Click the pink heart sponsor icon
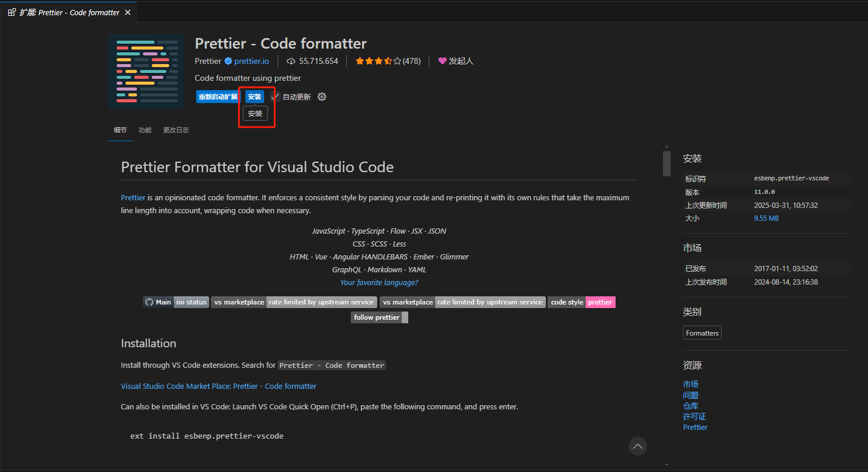 tap(442, 61)
